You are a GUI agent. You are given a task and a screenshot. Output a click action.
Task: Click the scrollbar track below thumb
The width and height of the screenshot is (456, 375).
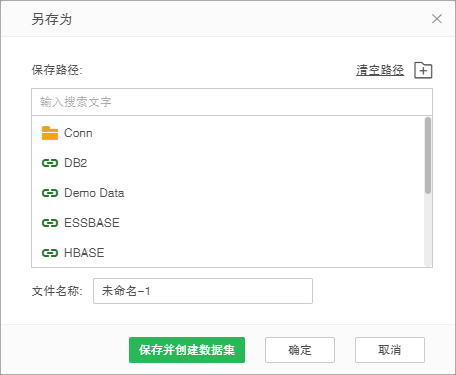tap(428, 230)
